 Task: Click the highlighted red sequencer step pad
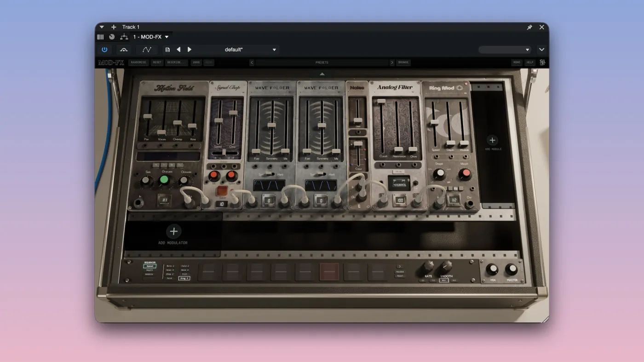click(329, 272)
